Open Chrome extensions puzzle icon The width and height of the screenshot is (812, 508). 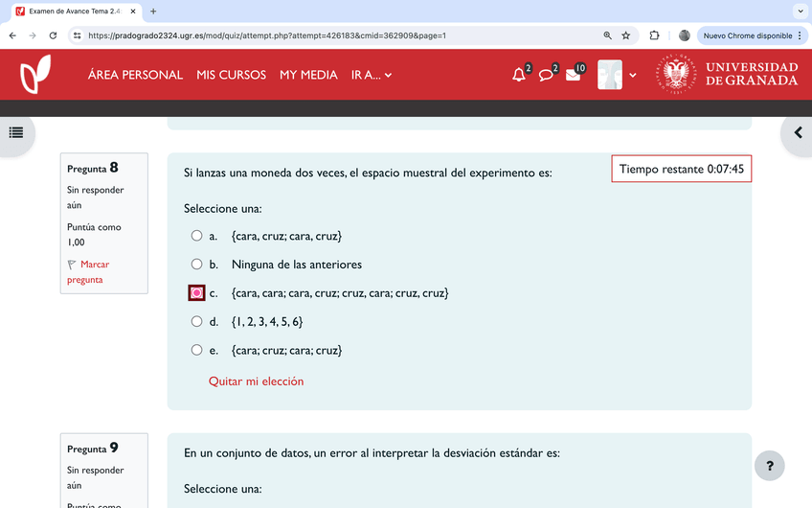point(655,35)
